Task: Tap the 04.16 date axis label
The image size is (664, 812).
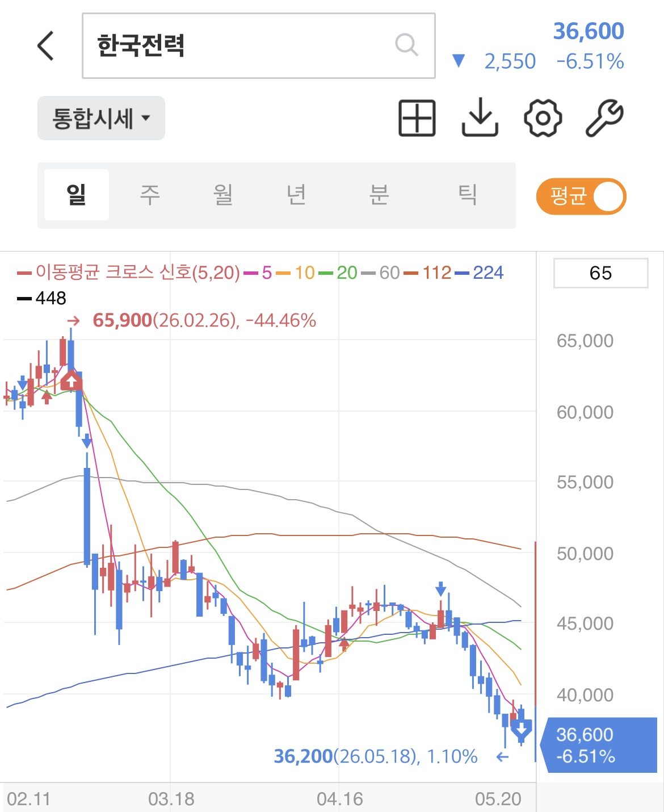Action: point(339,799)
